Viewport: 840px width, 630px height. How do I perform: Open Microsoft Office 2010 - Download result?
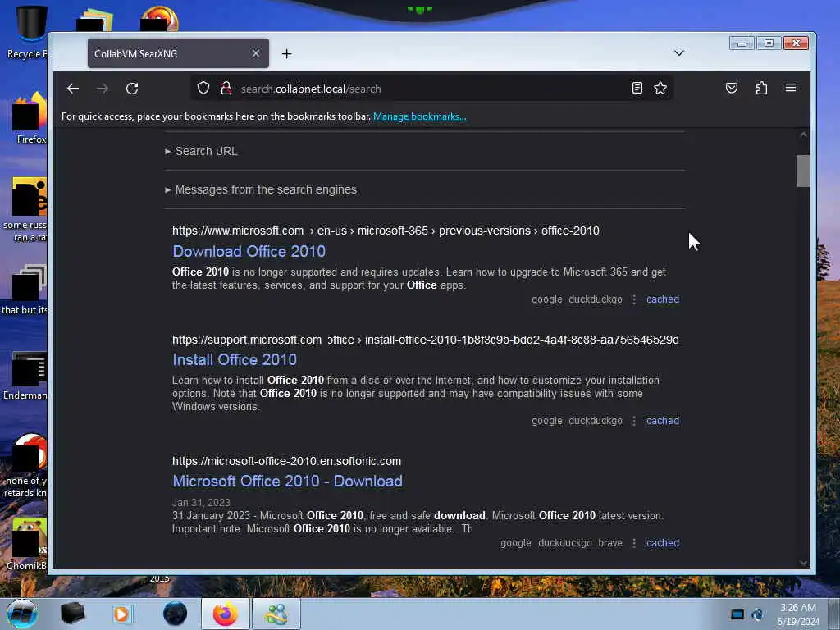coord(287,481)
